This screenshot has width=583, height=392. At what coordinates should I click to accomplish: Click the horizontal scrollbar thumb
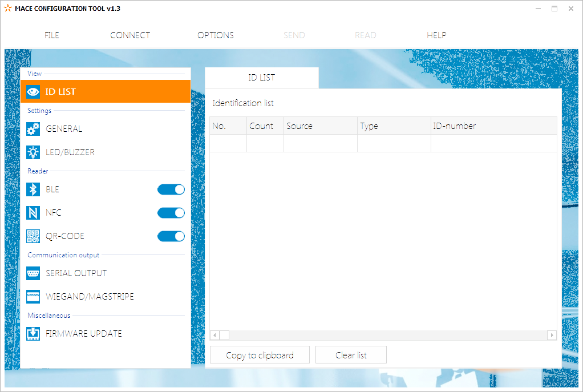(225, 335)
